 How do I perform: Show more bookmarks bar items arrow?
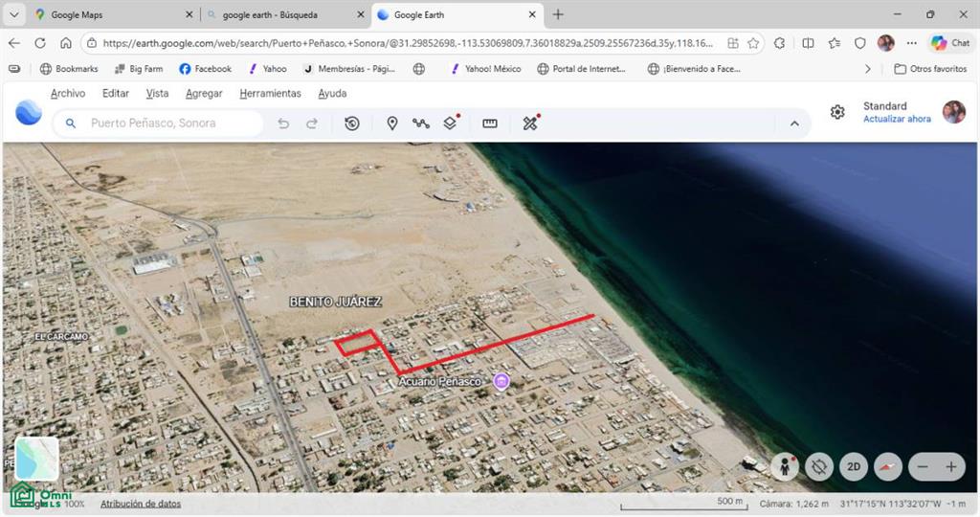pyautogui.click(x=867, y=69)
